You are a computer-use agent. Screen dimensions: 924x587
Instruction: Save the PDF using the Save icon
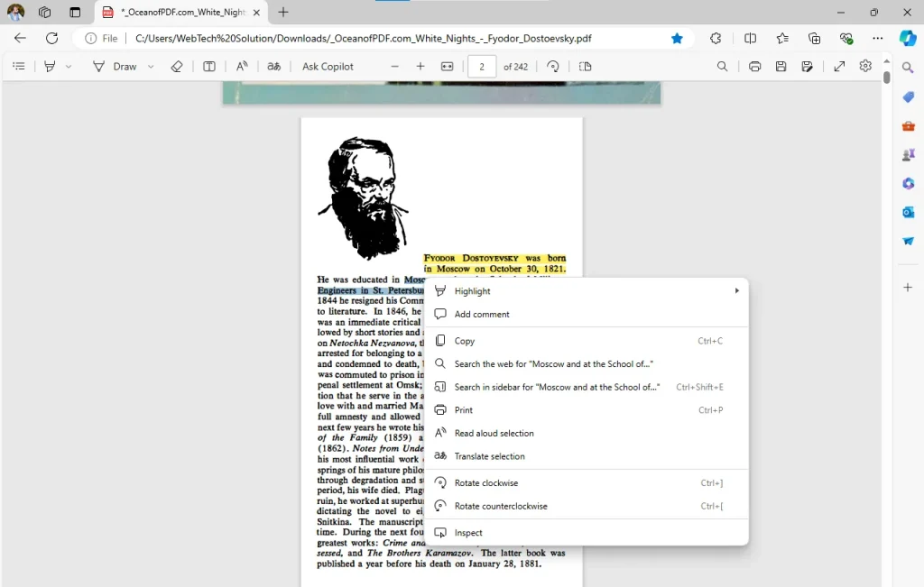point(781,67)
